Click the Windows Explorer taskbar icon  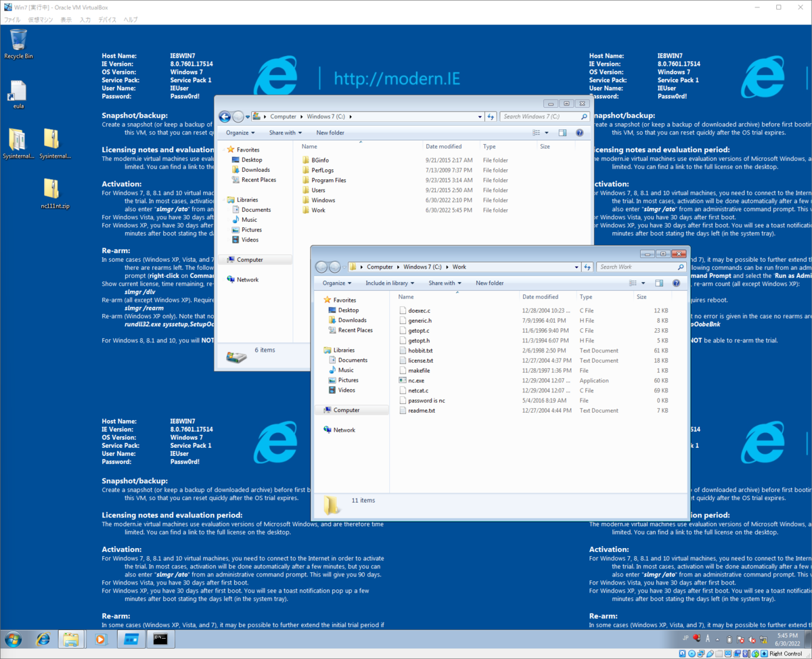71,639
